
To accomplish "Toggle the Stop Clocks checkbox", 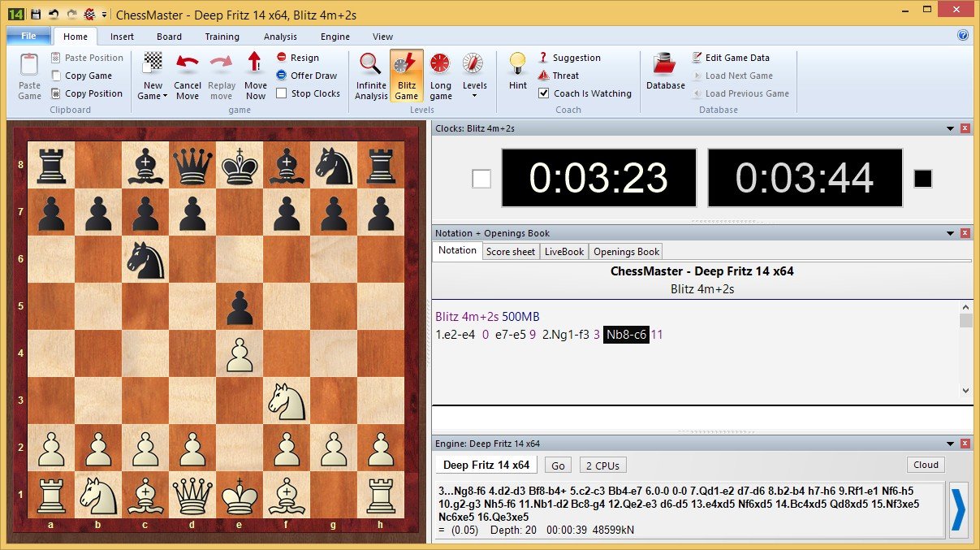I will [282, 93].
